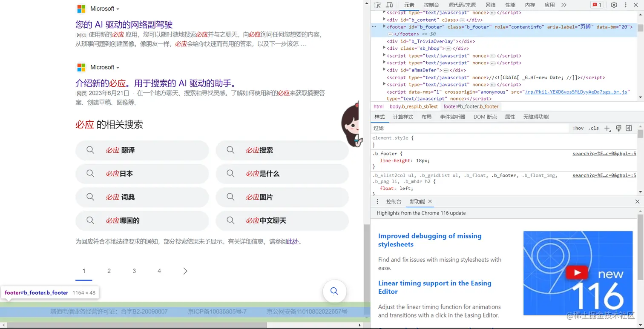Open DevTools settings gear
This screenshot has height=329, width=644.
click(x=614, y=5)
